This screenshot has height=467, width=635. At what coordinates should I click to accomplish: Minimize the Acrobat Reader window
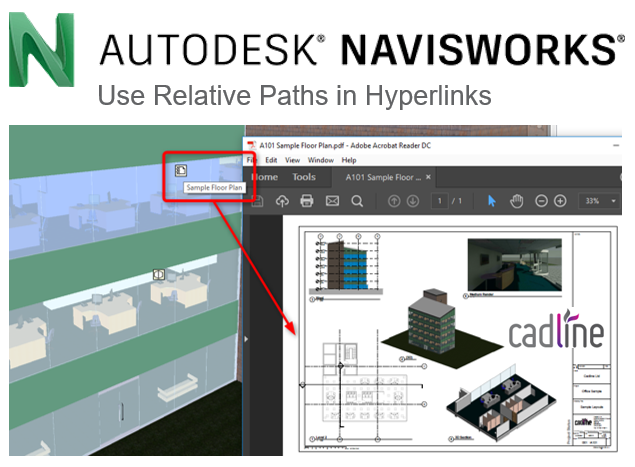[x=616, y=145]
